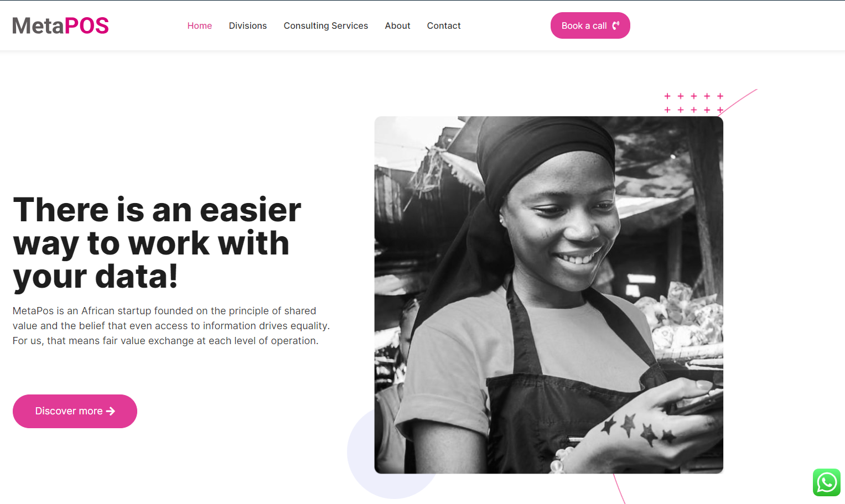Open the WhatsApp chat icon
Image resolution: width=845 pixels, height=504 pixels.
coord(827,482)
